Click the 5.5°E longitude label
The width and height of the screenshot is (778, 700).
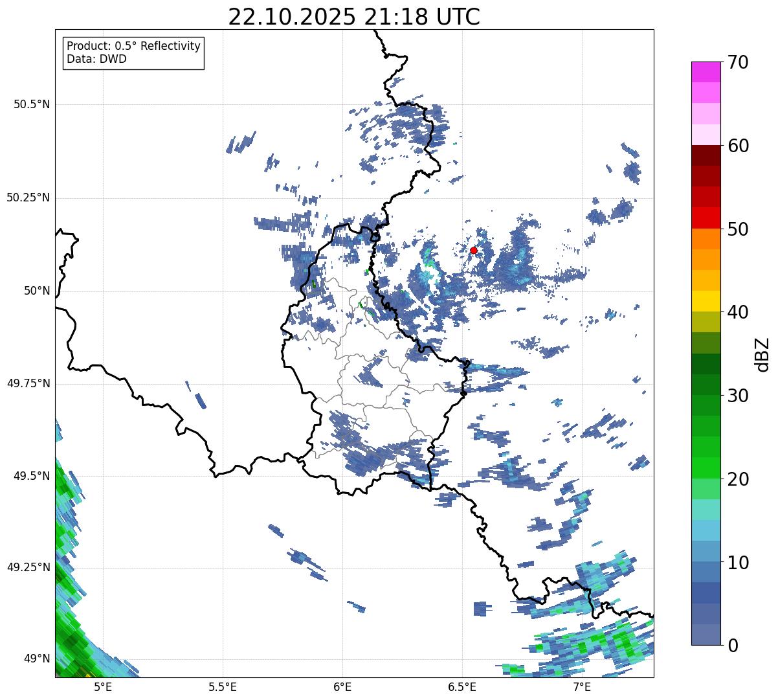[223, 687]
